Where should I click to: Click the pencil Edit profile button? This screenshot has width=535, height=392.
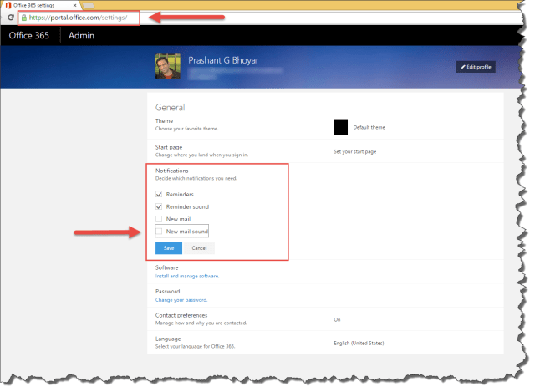[476, 67]
